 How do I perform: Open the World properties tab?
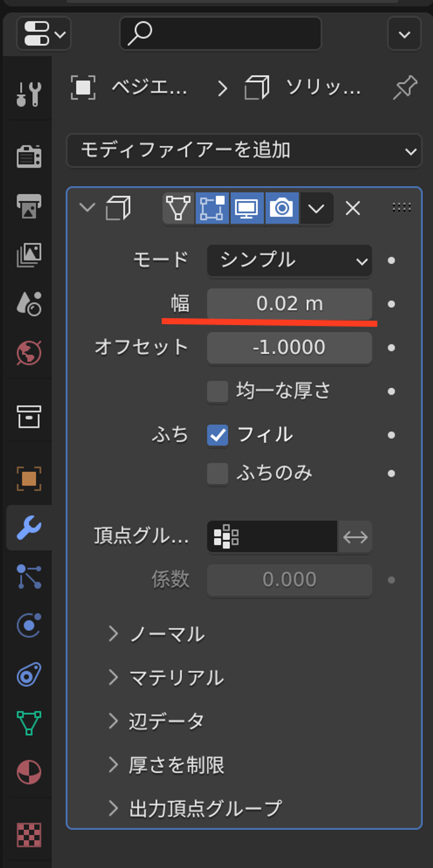(29, 353)
